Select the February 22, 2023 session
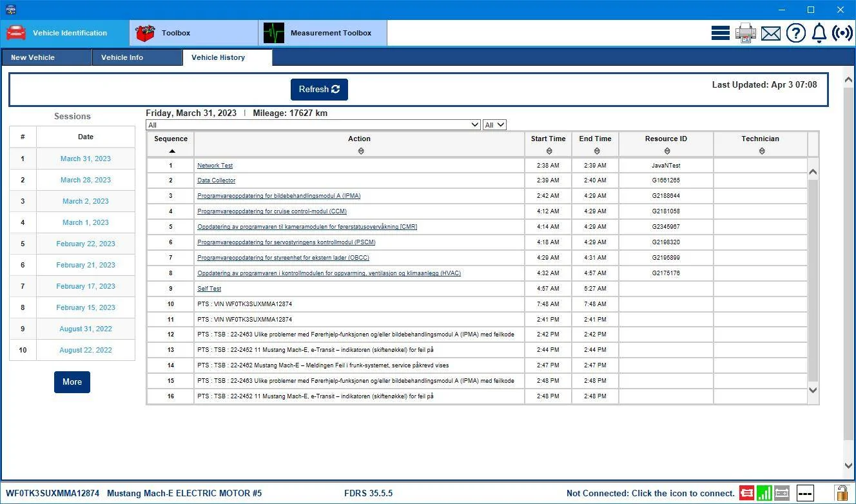 point(86,244)
